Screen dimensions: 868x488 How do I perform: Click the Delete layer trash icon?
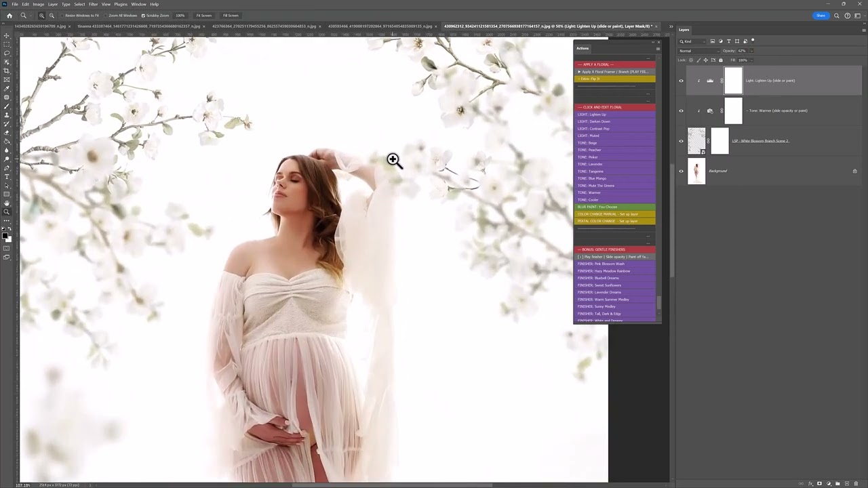(x=856, y=483)
